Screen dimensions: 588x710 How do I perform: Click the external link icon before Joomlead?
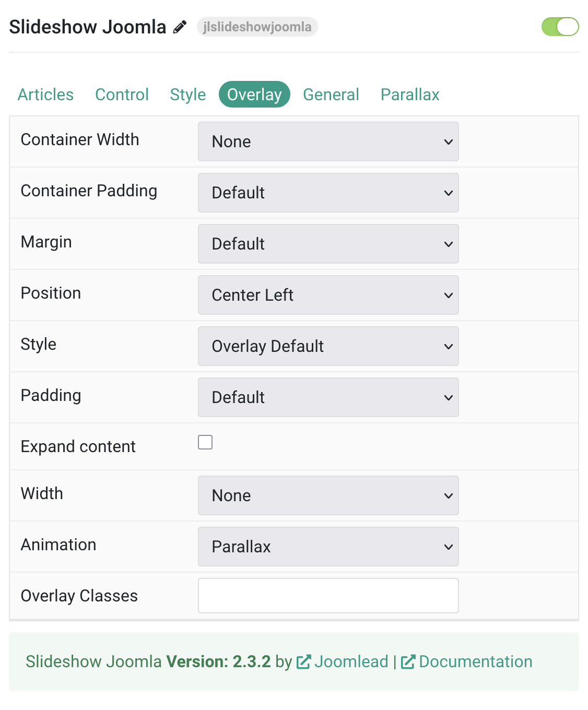[x=303, y=662]
